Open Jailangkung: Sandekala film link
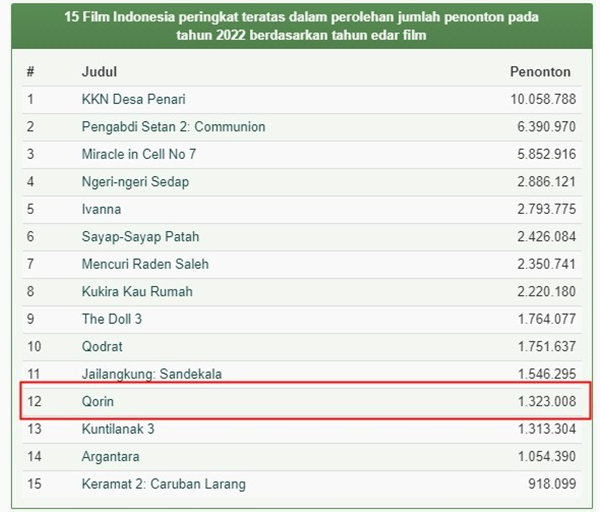The width and height of the screenshot is (600, 516). click(x=151, y=374)
